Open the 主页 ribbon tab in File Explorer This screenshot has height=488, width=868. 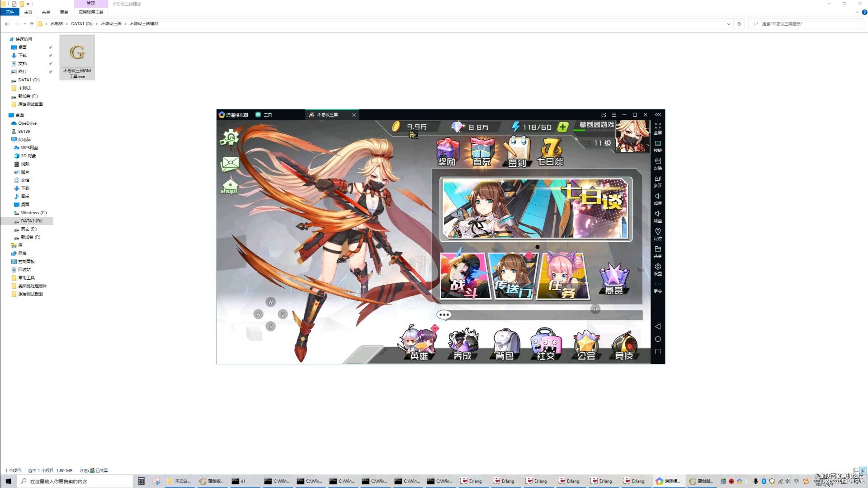pos(28,12)
